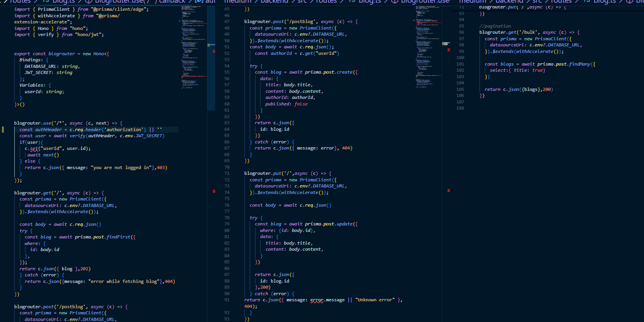
Task: Click line number 101 in right editor
Action: [x=460, y=64]
